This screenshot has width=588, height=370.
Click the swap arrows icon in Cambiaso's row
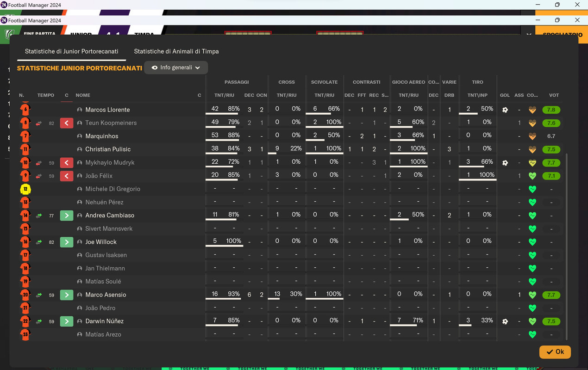pos(39,216)
